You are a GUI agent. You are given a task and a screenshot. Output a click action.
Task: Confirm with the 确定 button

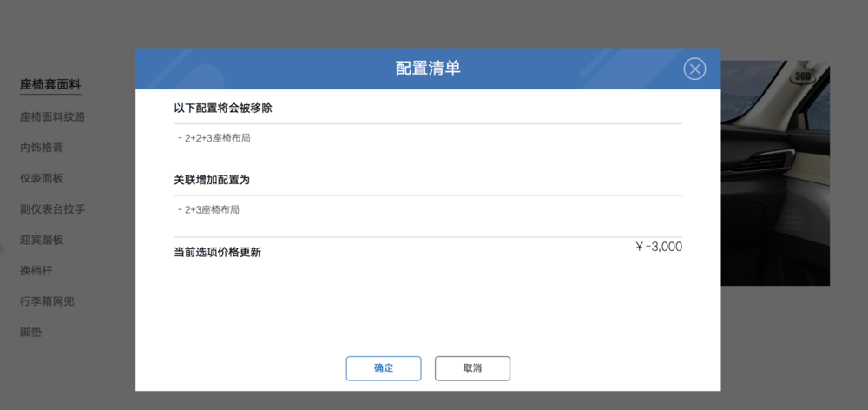[384, 368]
